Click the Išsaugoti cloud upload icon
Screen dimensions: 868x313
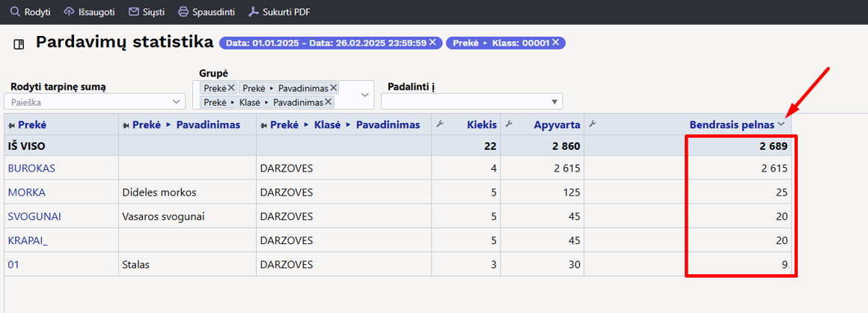coord(69,12)
